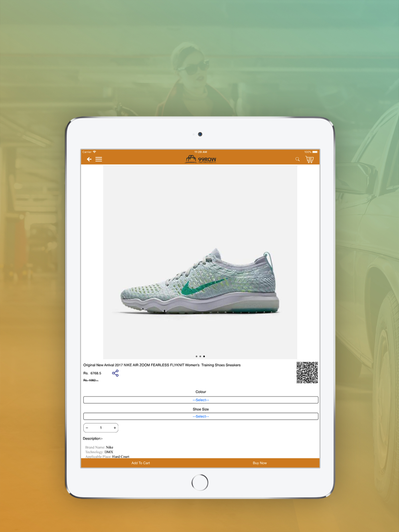Tap the Description:- label
This screenshot has width=399, height=532.
coord(93,439)
